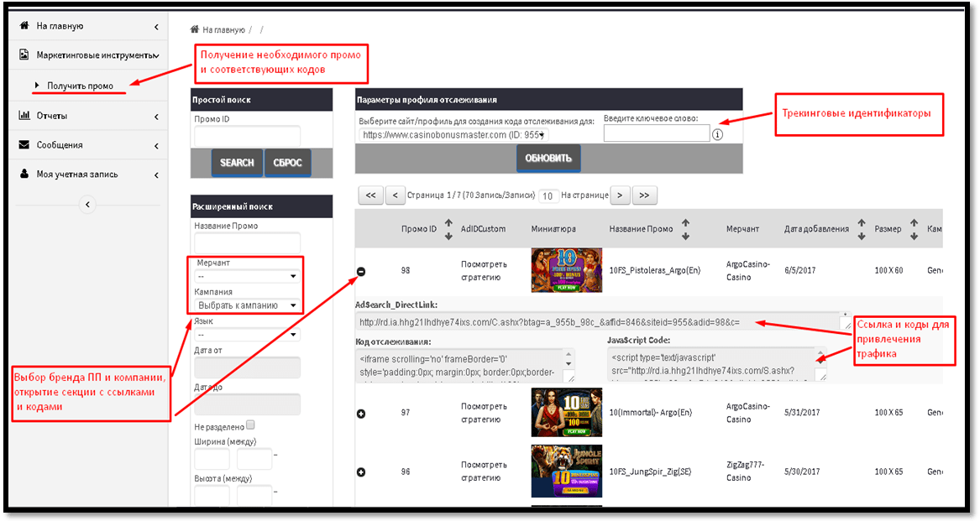The image size is (980, 521).
Task: Click the Промо ID input field
Action: (x=248, y=136)
